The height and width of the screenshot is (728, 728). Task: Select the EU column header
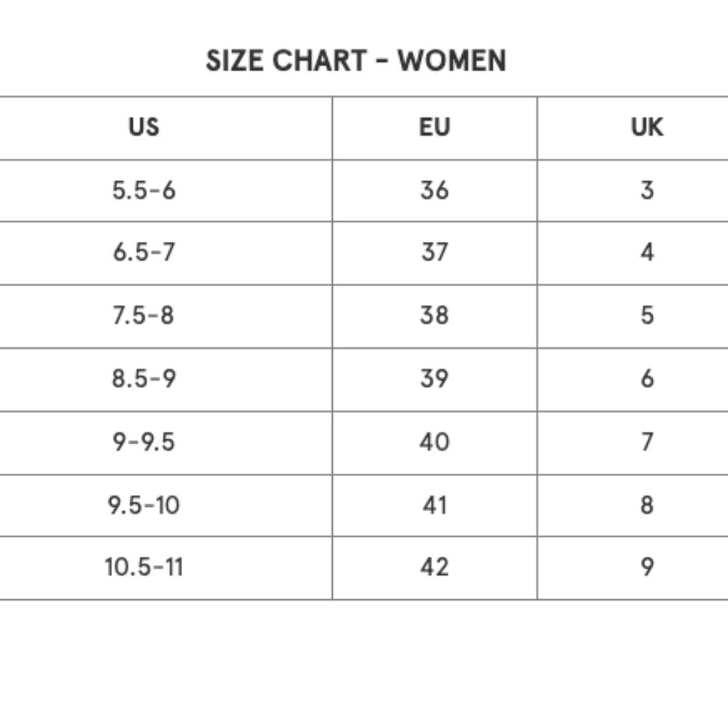point(435,127)
